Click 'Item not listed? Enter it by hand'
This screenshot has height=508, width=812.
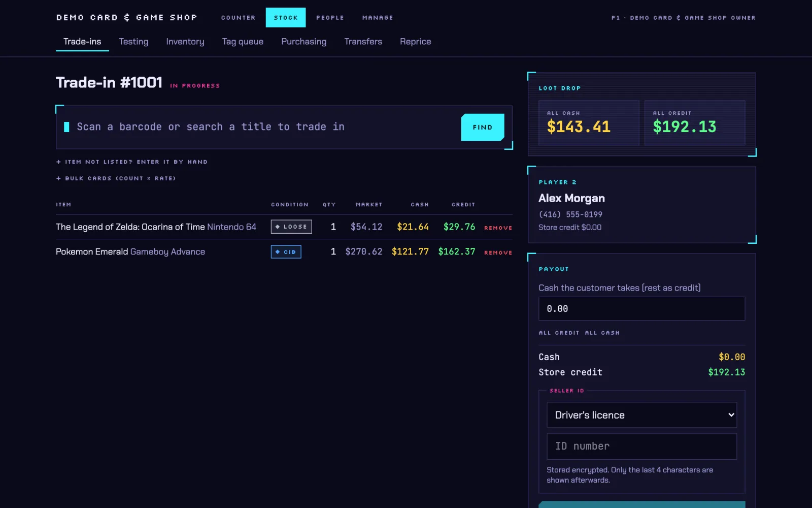click(x=132, y=162)
